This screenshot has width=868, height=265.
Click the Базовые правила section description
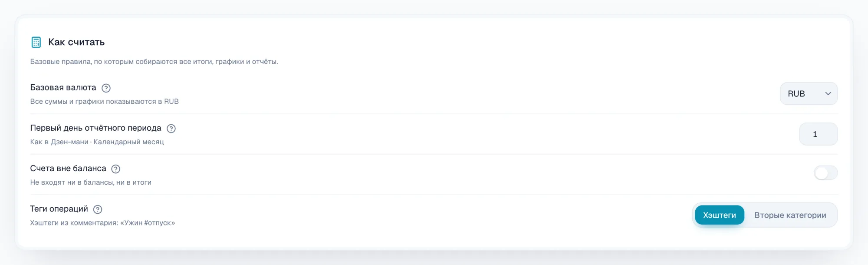click(x=154, y=62)
